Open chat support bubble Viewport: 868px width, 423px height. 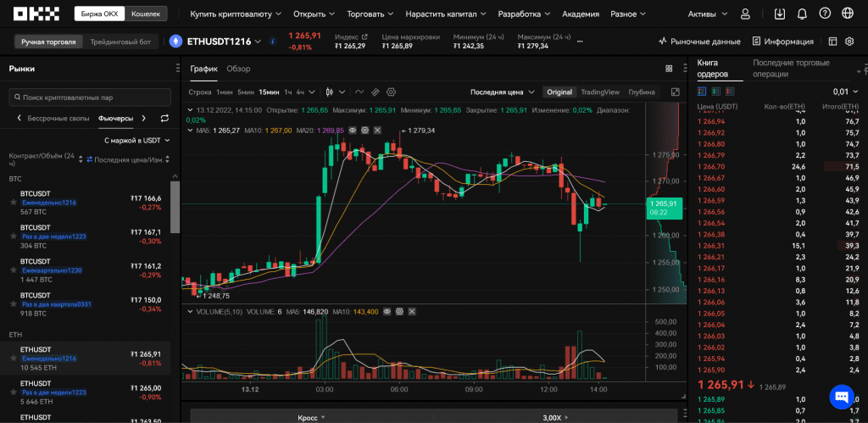pos(842,397)
